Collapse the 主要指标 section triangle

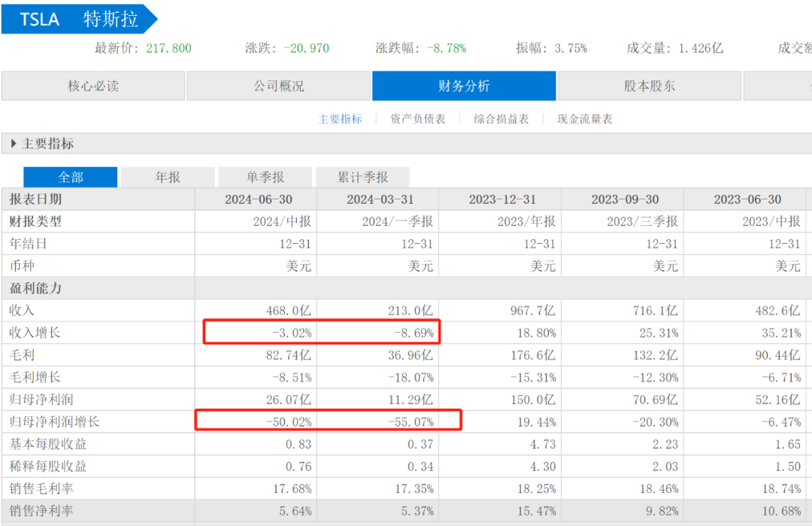(x=14, y=144)
